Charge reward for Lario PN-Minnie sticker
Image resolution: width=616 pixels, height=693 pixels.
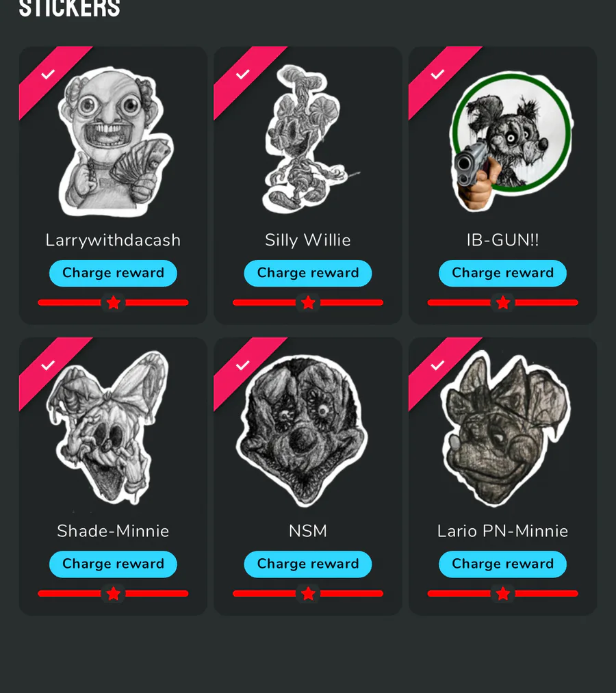point(503,564)
